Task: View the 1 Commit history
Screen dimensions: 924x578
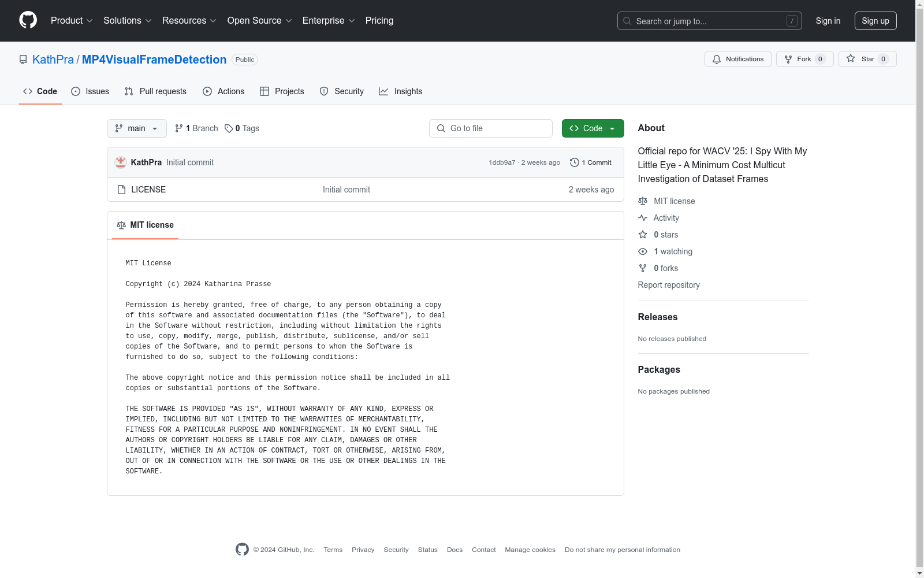Action: (x=590, y=162)
